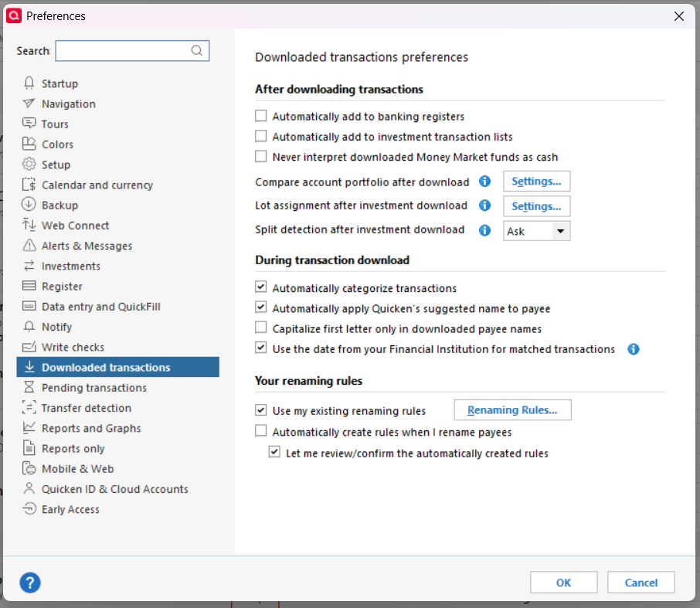Click the Reports only document icon
This screenshot has height=608, width=700.
pos(29,448)
